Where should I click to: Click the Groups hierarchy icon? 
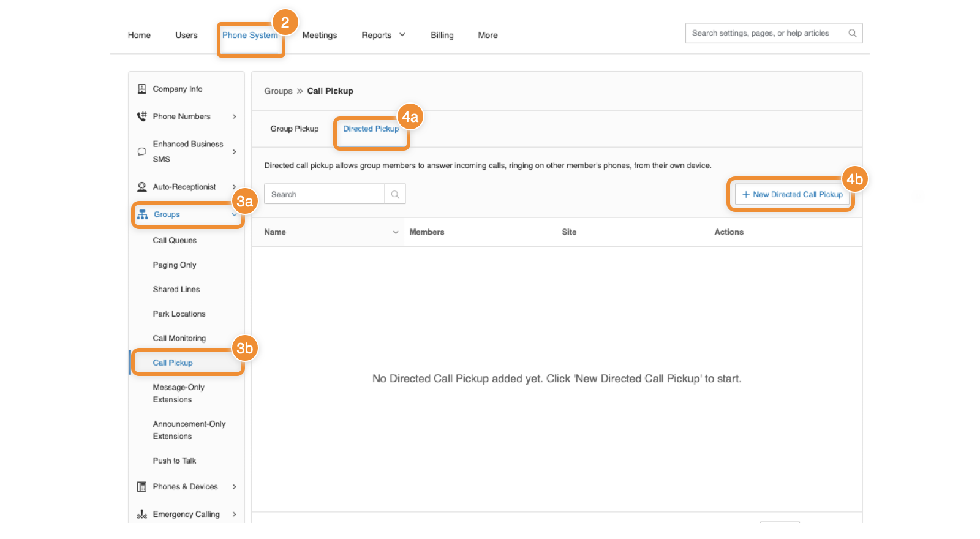[x=142, y=214]
